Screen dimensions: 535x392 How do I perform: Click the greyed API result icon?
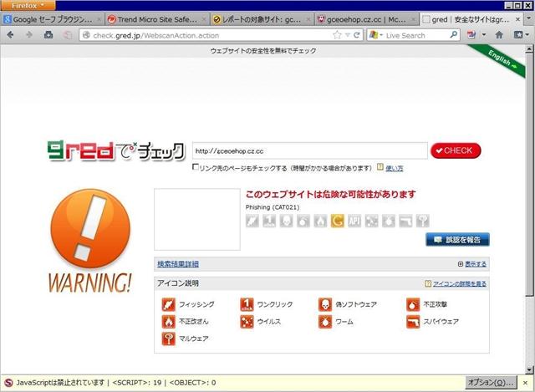354,221
